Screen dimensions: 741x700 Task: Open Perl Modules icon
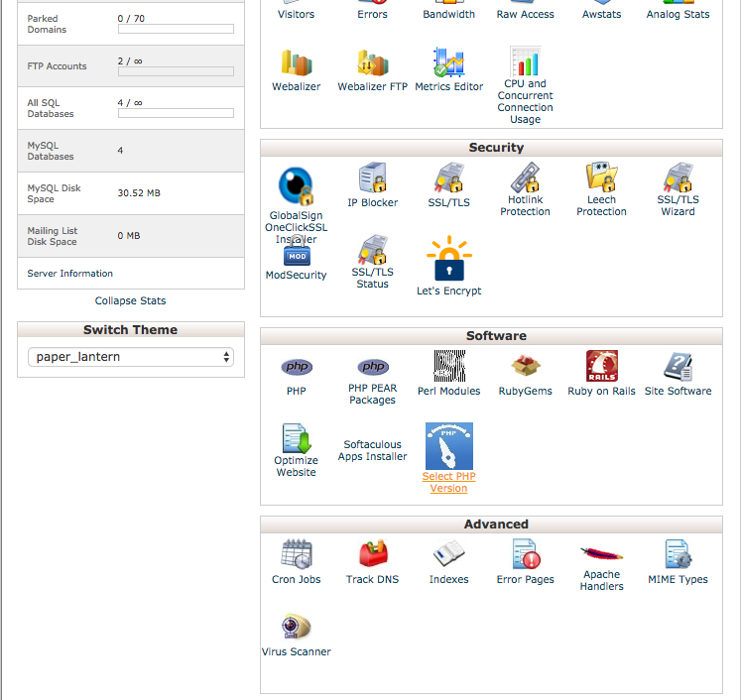click(449, 366)
